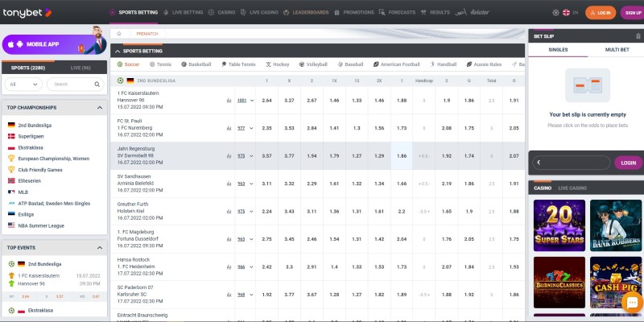Image resolution: width=644 pixels, height=322 pixels.
Task: Expand 968 more markets for SC Paderborn match
Action: tap(246, 295)
